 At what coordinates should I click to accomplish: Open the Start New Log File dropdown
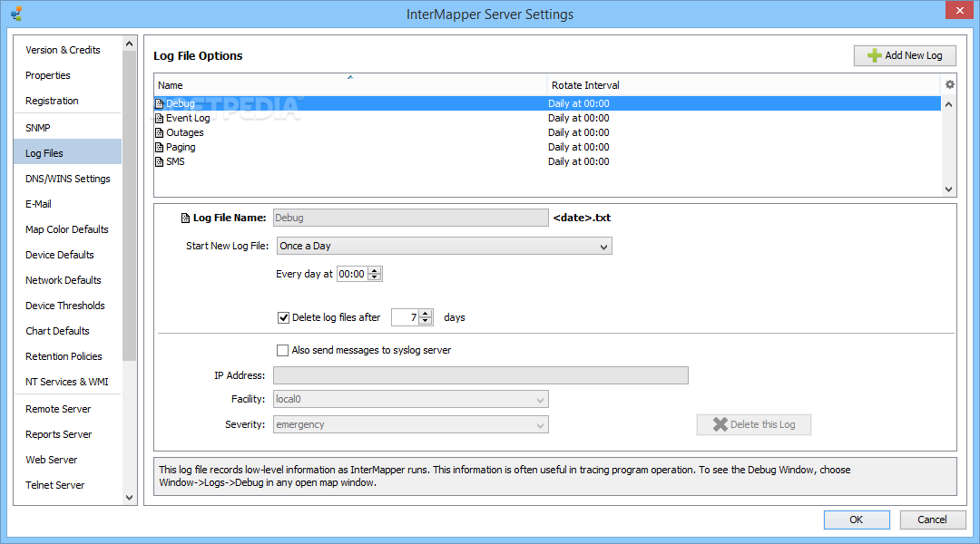445,246
